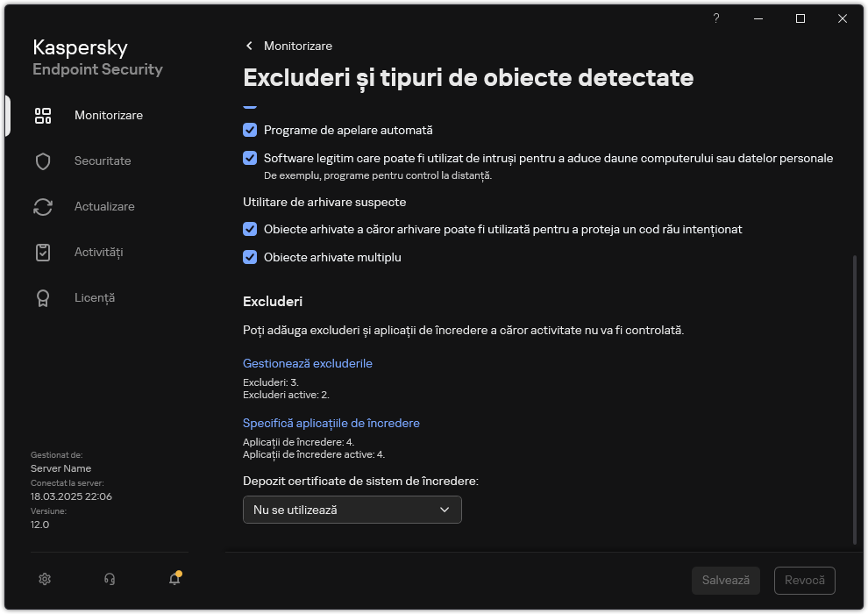
Task: Collapse back to Monitorizare via chevron
Action: (248, 46)
